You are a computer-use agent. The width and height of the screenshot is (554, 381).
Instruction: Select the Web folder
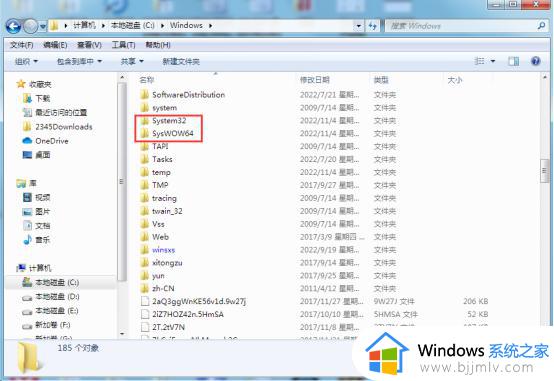point(154,237)
